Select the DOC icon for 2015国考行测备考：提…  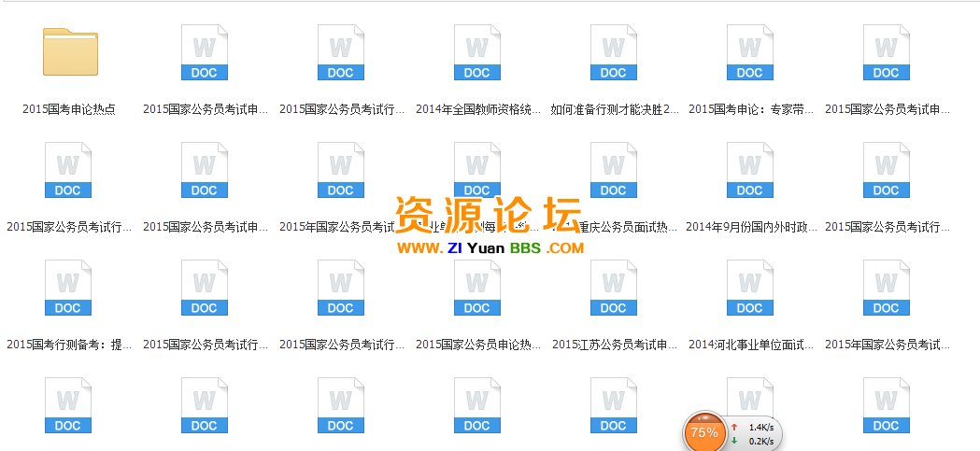(x=67, y=288)
